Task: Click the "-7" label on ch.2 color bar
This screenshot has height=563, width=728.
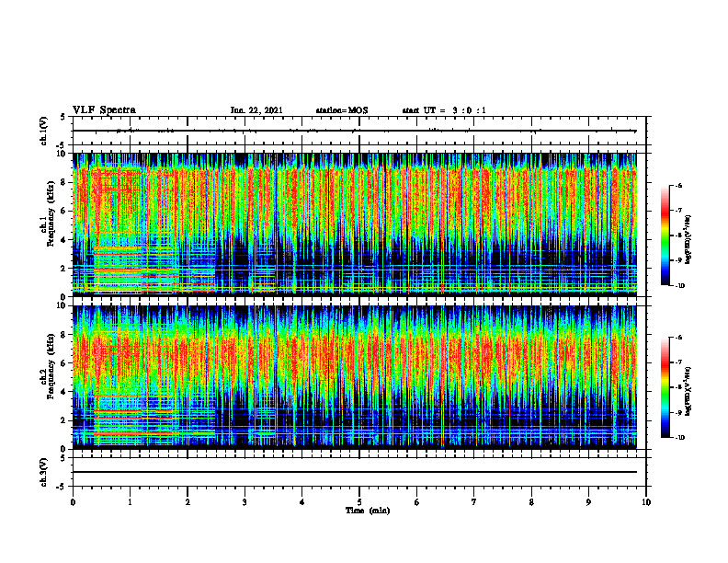Action: click(678, 362)
